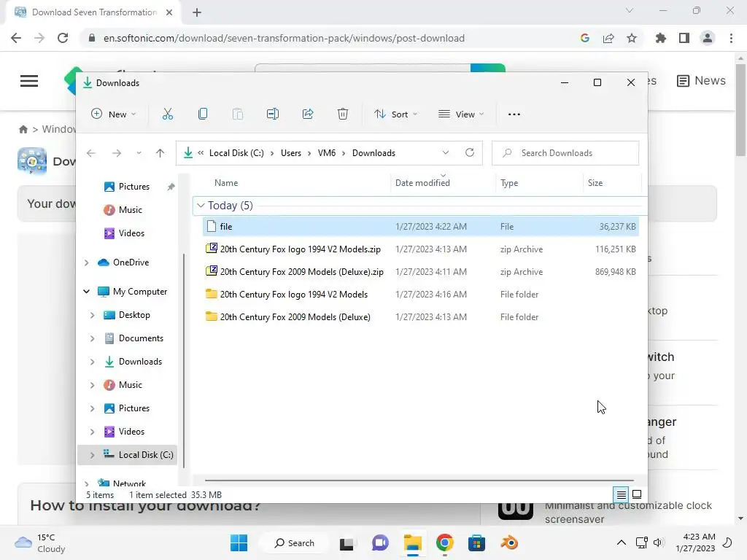Open the recent locations dropdown arrow

(x=139, y=153)
